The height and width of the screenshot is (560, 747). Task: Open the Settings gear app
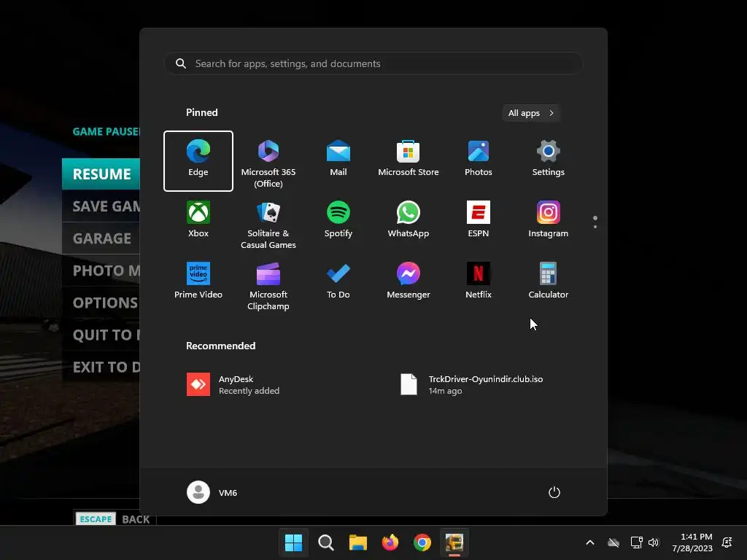[549, 161]
